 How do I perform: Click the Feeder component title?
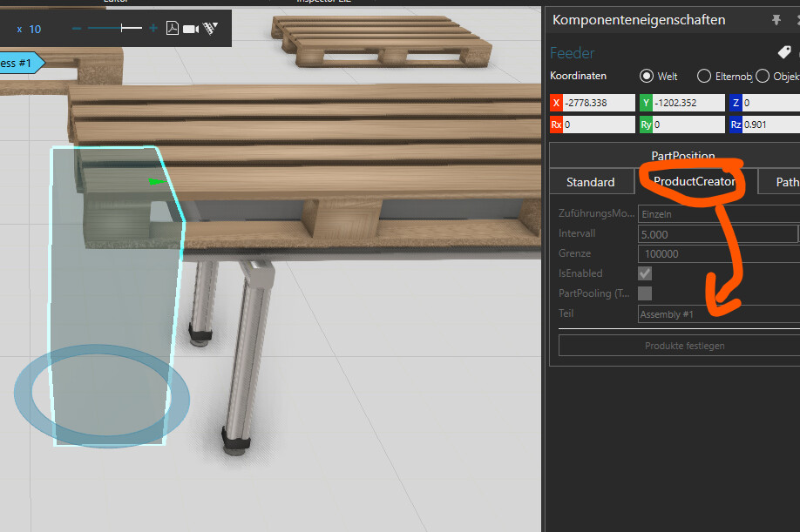(x=572, y=53)
